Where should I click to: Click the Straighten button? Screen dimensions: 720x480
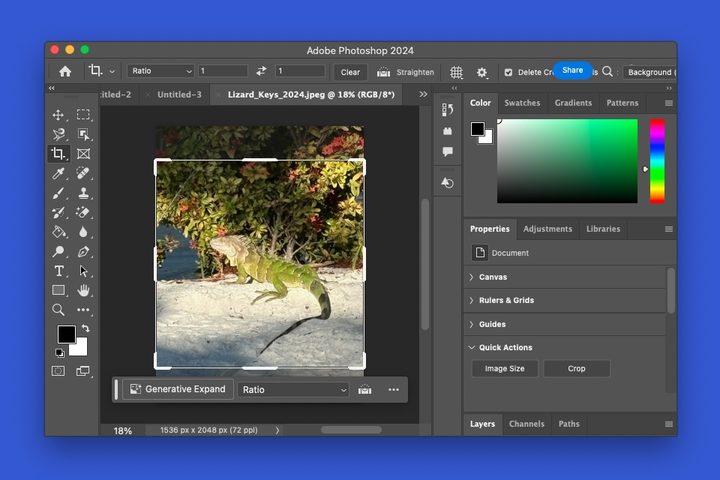tap(405, 72)
